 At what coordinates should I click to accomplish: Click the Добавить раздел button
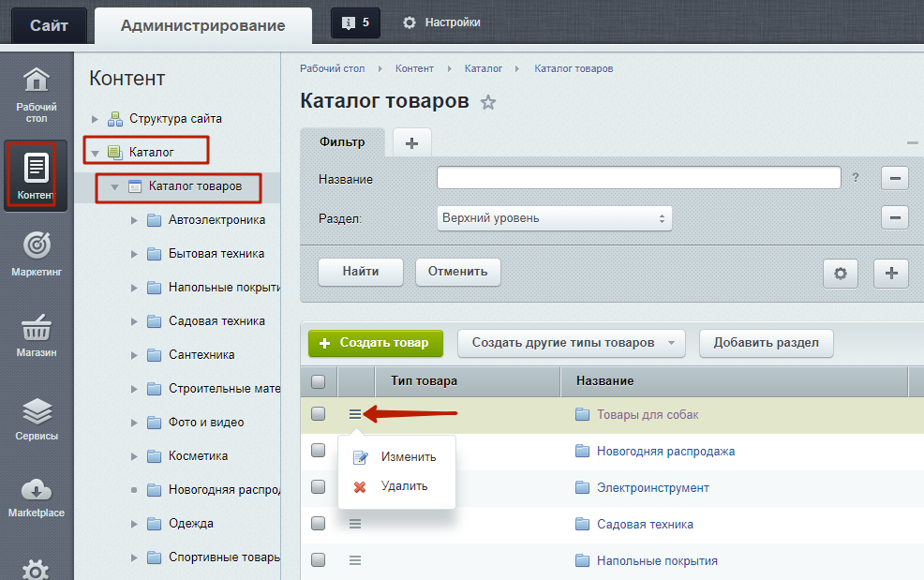[766, 343]
